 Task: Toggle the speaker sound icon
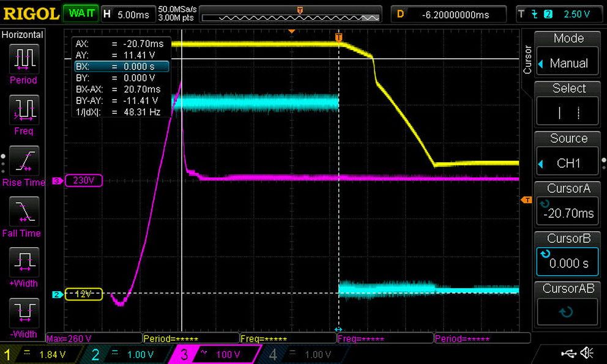tap(587, 353)
